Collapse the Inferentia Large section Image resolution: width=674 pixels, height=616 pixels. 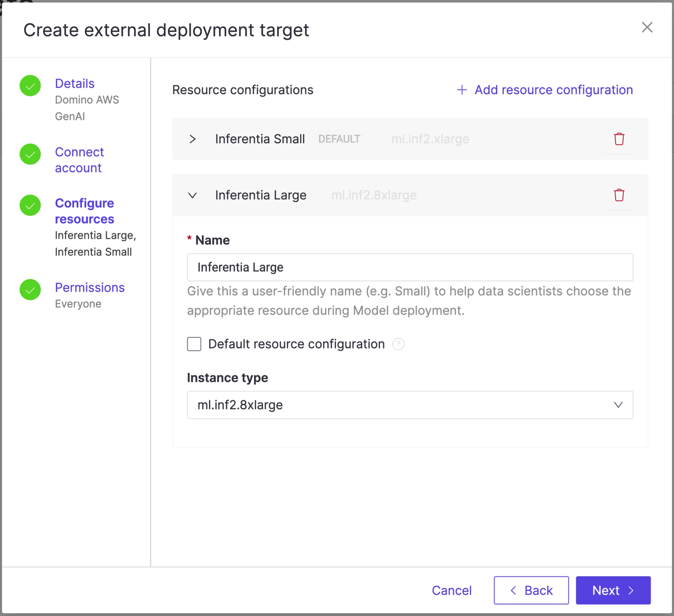[192, 195]
